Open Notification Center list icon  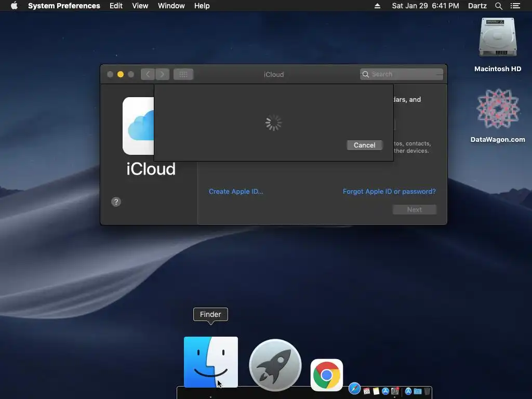click(515, 6)
